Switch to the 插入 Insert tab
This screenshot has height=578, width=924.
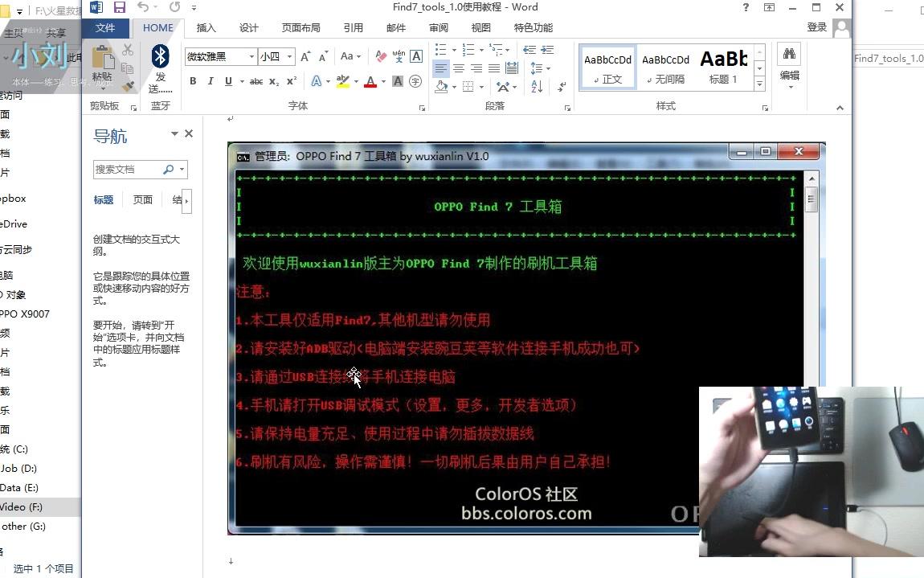[x=206, y=27]
